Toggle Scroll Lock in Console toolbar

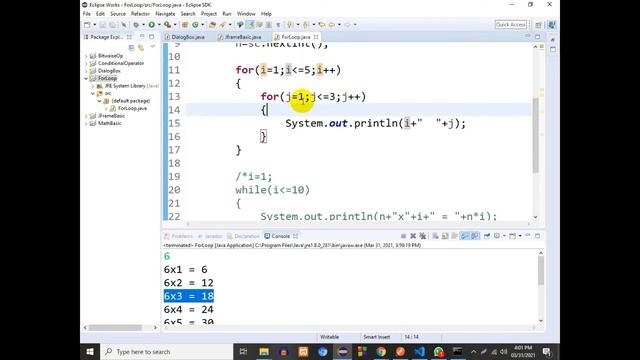pyautogui.click(x=445, y=236)
